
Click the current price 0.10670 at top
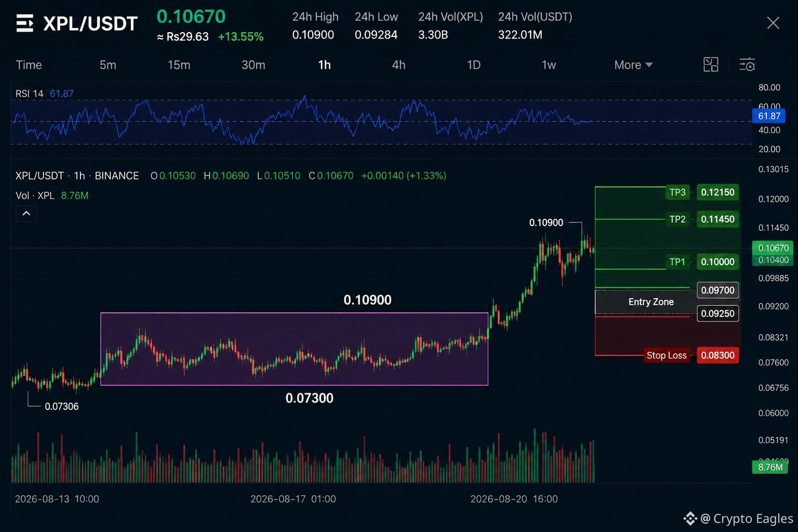click(191, 17)
